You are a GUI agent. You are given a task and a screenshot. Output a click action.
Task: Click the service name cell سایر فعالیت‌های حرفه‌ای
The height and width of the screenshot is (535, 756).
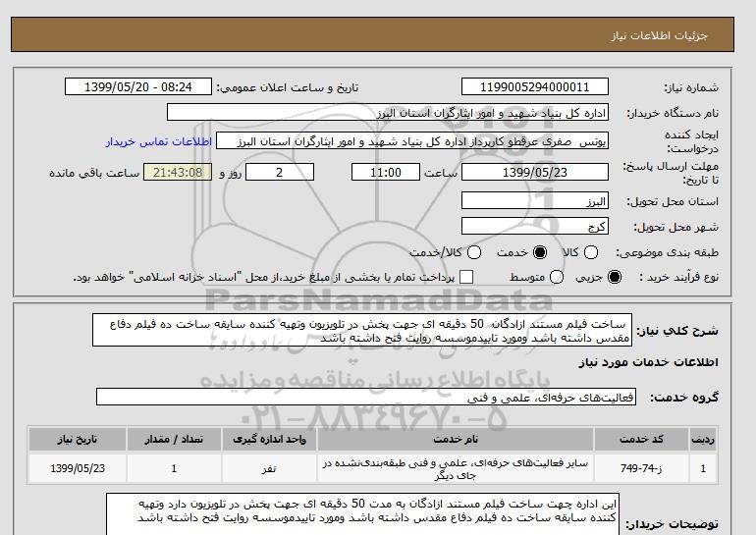[x=456, y=469]
